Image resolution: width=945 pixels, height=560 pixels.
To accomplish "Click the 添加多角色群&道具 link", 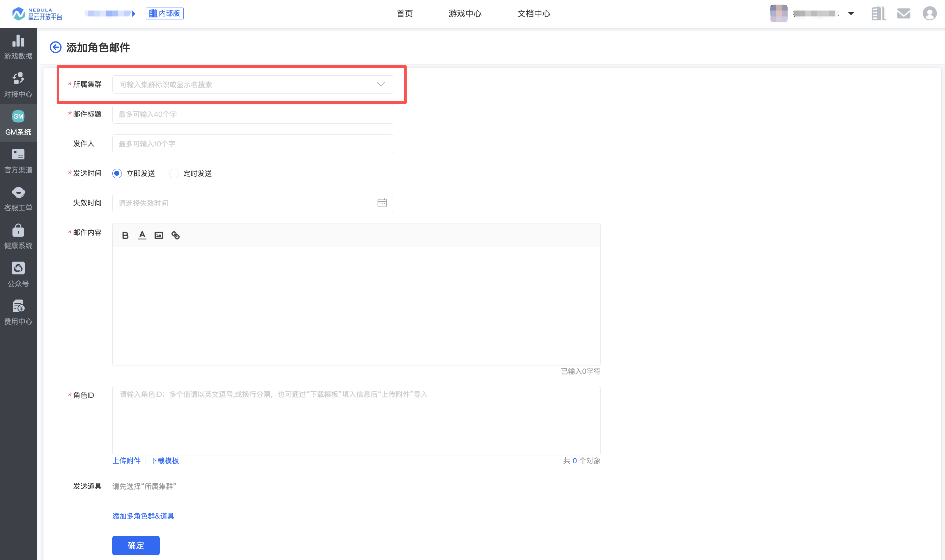I will point(143,516).
